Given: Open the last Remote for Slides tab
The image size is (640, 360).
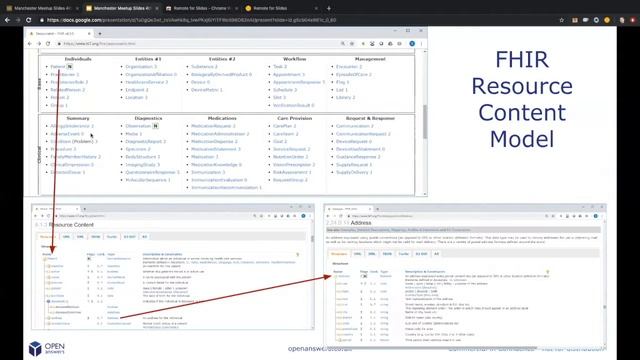Looking at the screenshot, I should (281, 8).
